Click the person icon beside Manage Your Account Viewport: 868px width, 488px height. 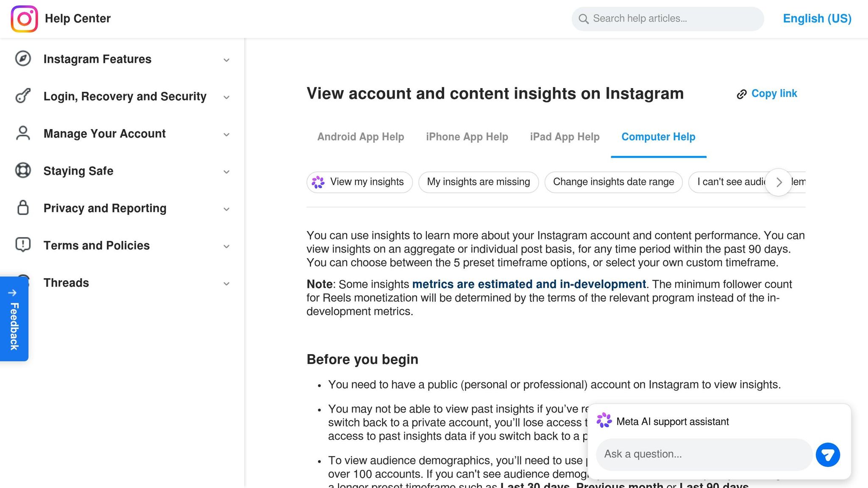click(x=23, y=133)
